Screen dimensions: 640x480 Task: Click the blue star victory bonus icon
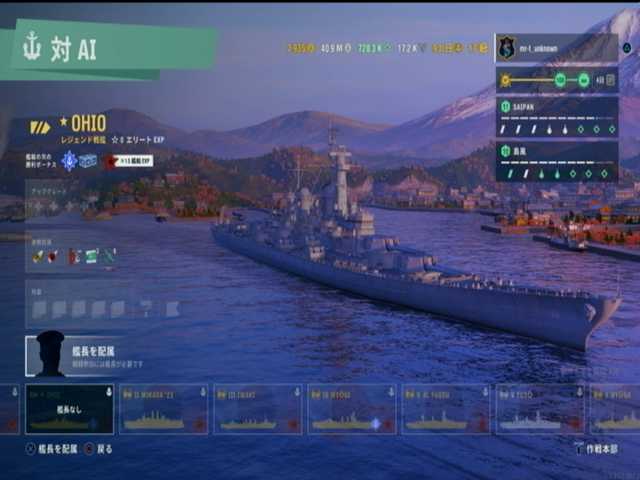[x=69, y=161]
